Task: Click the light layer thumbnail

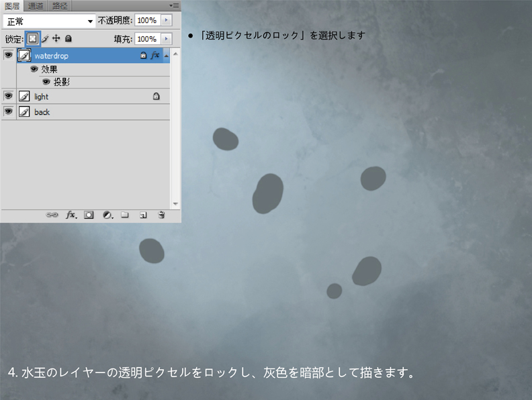Action: [24, 96]
